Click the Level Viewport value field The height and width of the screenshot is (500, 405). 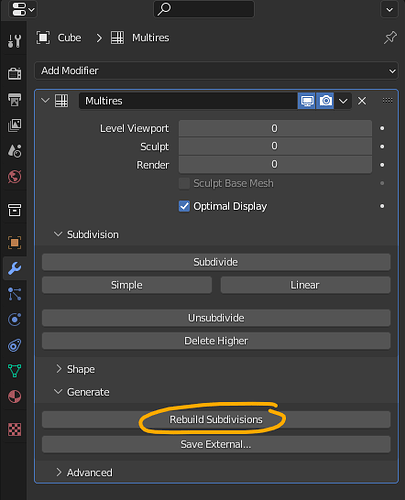click(x=275, y=128)
